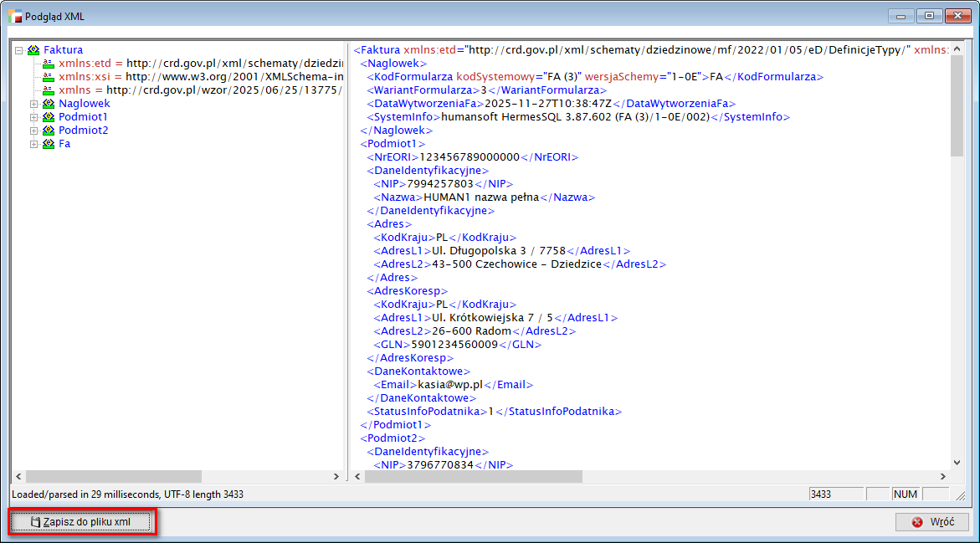The height and width of the screenshot is (543, 980).
Task: Expand the Fa tree node
Action: pyautogui.click(x=34, y=144)
